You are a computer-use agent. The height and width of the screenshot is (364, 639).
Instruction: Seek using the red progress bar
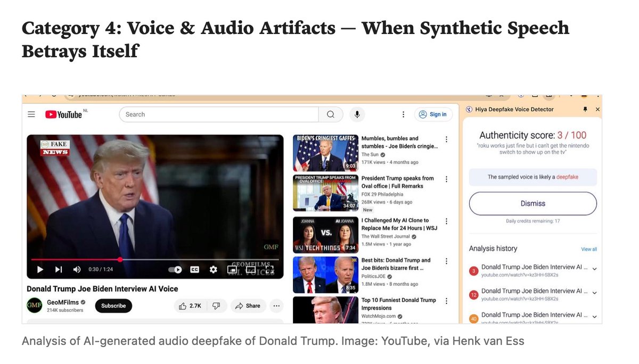pyautogui.click(x=155, y=259)
